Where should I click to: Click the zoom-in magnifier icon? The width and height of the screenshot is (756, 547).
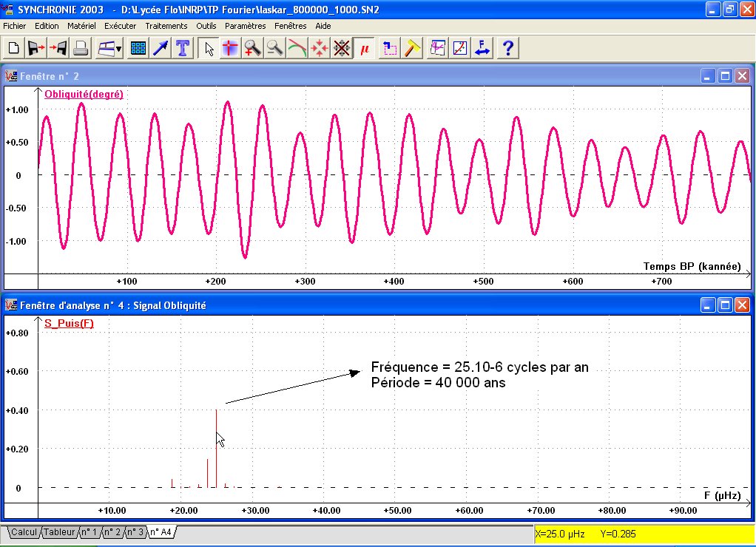pyautogui.click(x=253, y=49)
